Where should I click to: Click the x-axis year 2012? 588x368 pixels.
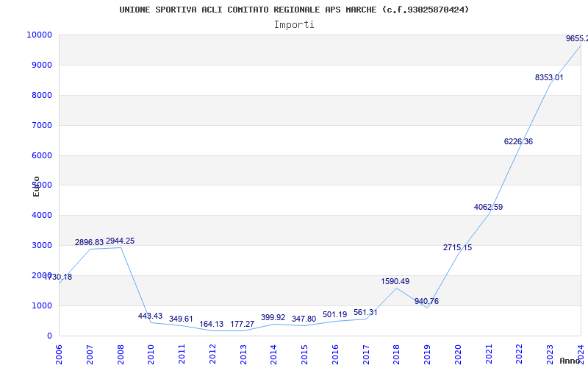[212, 355]
